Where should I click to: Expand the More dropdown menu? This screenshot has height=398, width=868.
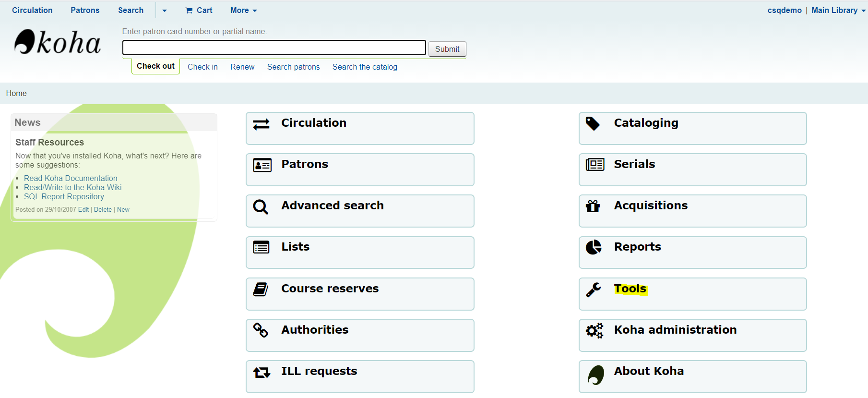(244, 11)
